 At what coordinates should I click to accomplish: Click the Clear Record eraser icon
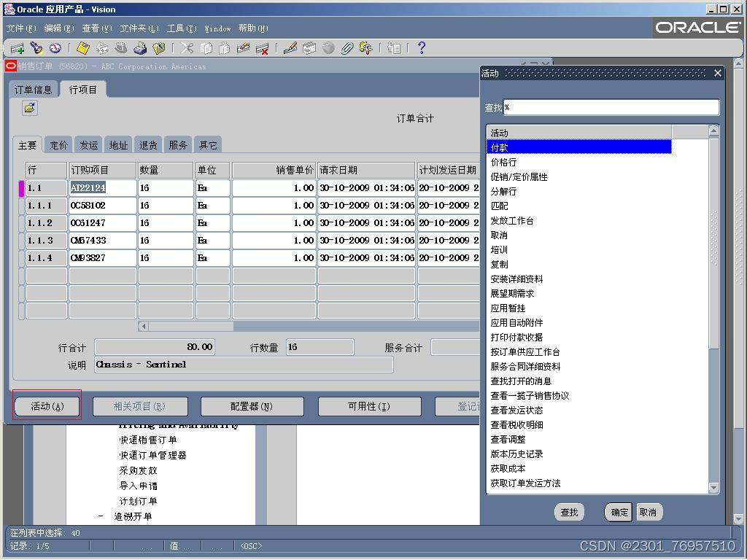point(244,48)
